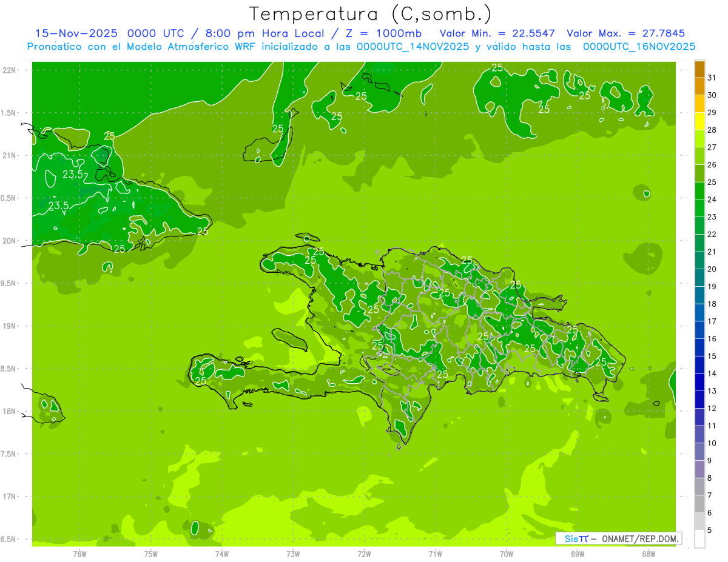
Task: Click the "21N" latitude label
Action: pyautogui.click(x=8, y=155)
